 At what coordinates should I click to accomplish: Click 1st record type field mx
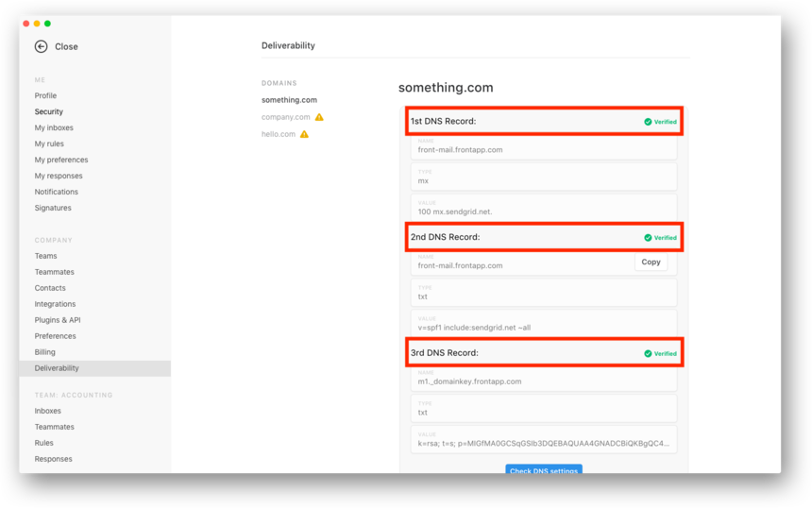[544, 178]
